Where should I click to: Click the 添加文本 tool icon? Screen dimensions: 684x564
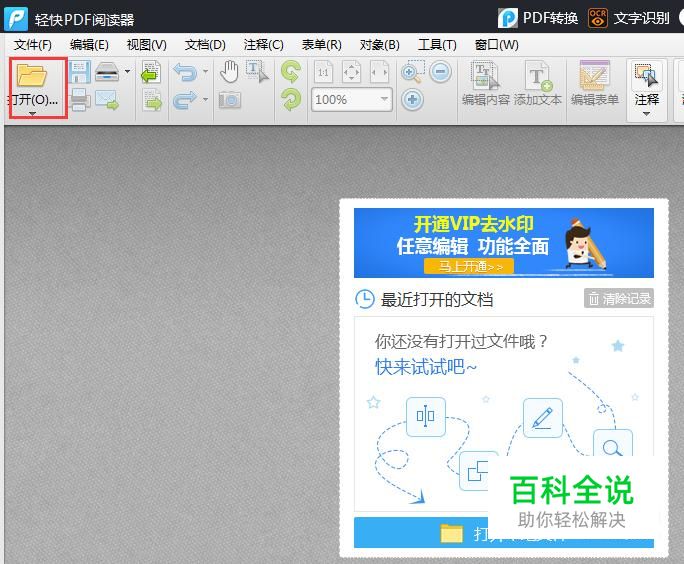point(538,75)
